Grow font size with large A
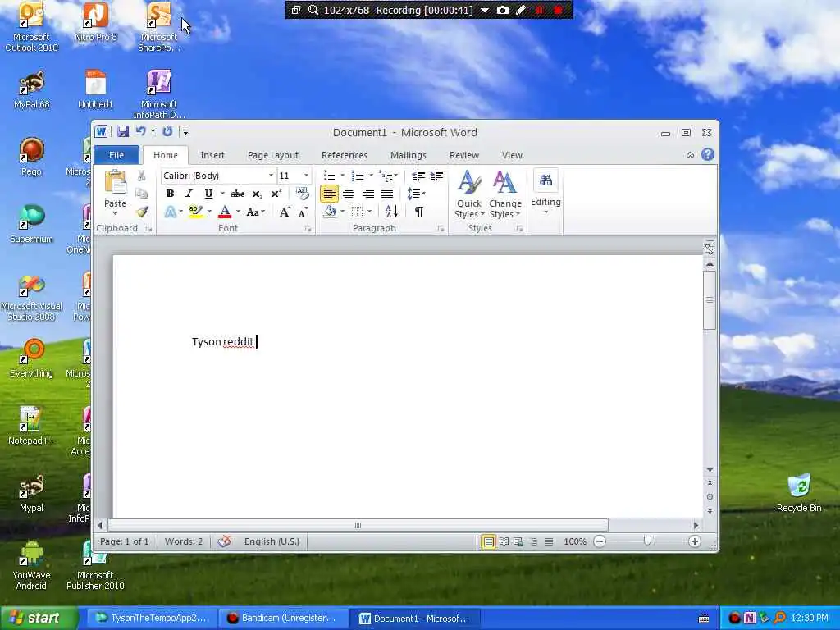The height and width of the screenshot is (630, 840). click(x=285, y=212)
